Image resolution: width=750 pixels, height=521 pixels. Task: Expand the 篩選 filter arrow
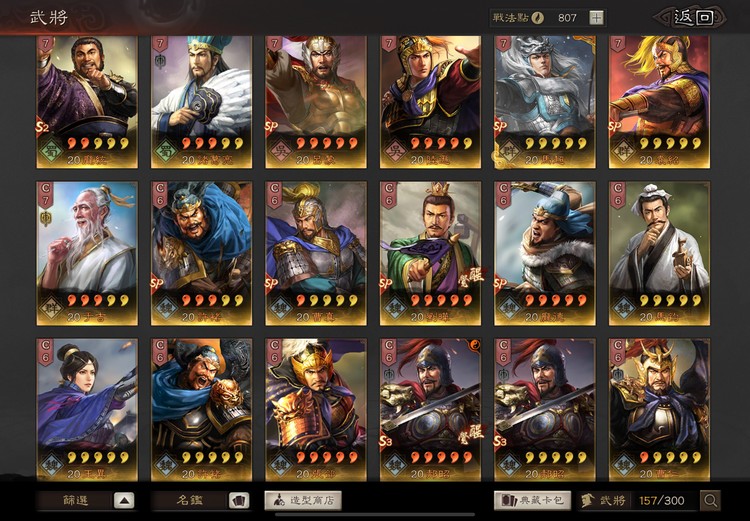tap(124, 500)
